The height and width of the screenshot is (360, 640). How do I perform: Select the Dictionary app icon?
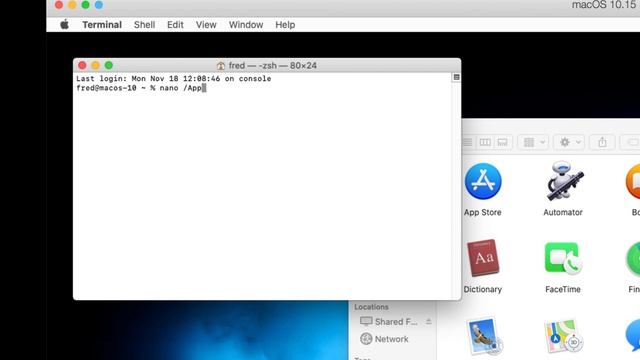483,258
